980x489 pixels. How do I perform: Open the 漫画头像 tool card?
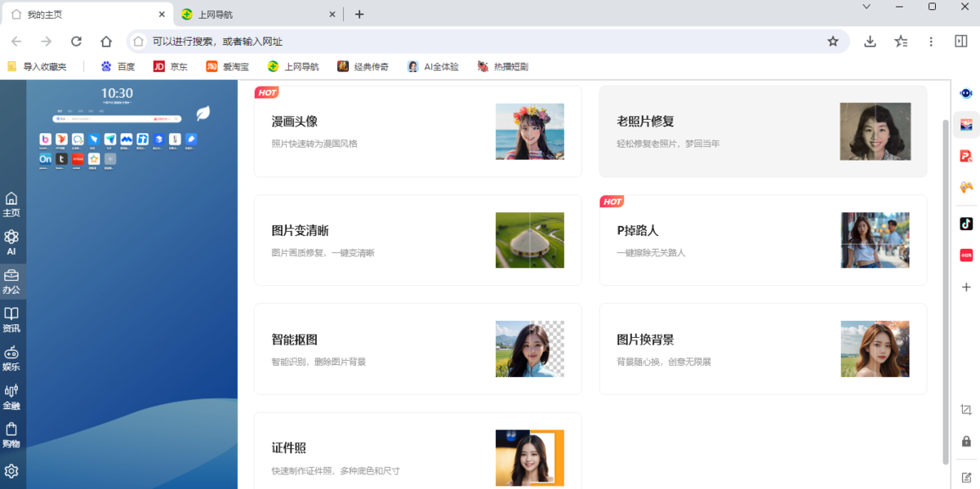coord(418,131)
